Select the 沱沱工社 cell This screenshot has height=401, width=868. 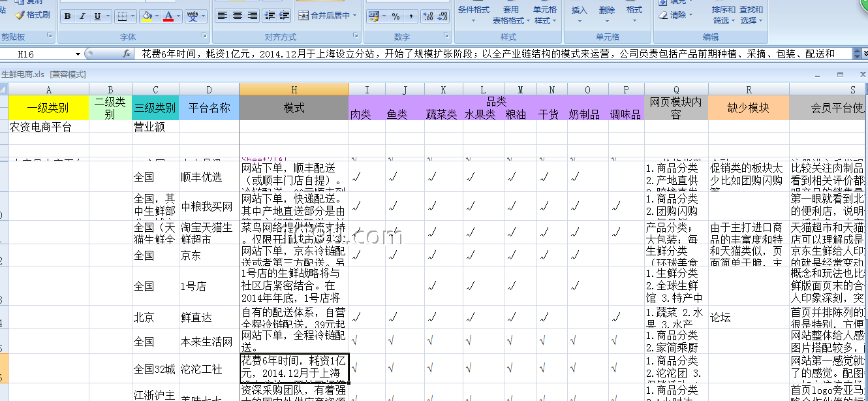(x=209, y=369)
